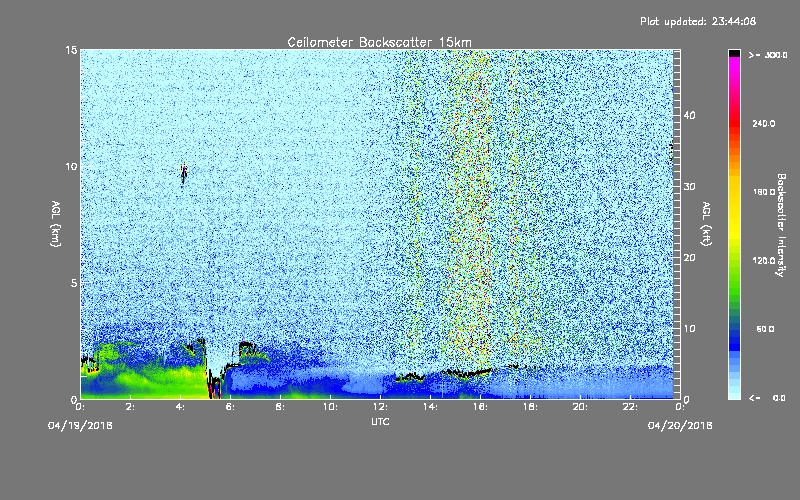Click the 'Backscatter Intensity' colorbar title

click(x=781, y=225)
